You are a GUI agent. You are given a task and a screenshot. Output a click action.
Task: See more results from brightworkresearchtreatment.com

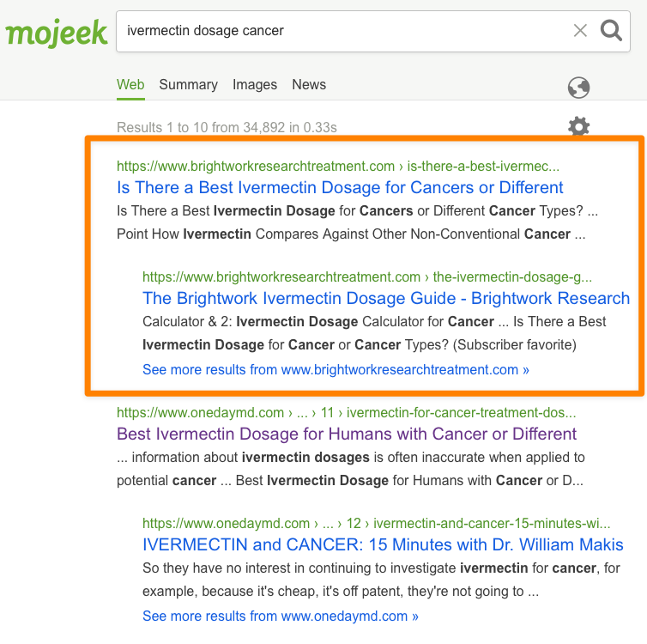point(336,369)
